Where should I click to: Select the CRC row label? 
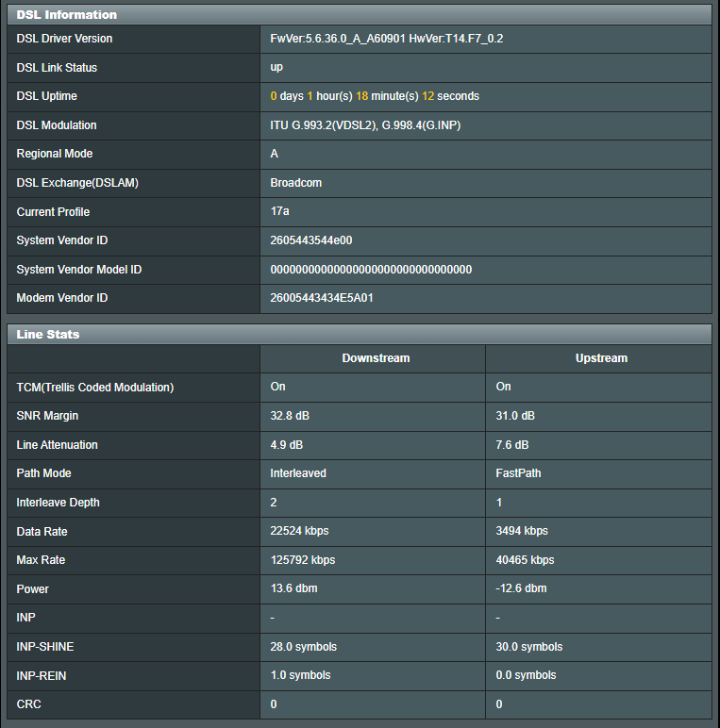click(29, 704)
